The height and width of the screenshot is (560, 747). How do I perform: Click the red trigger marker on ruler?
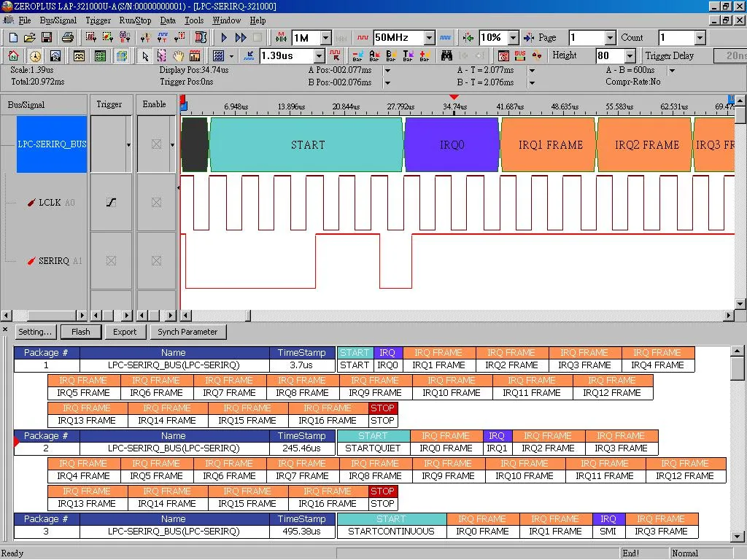(454, 97)
